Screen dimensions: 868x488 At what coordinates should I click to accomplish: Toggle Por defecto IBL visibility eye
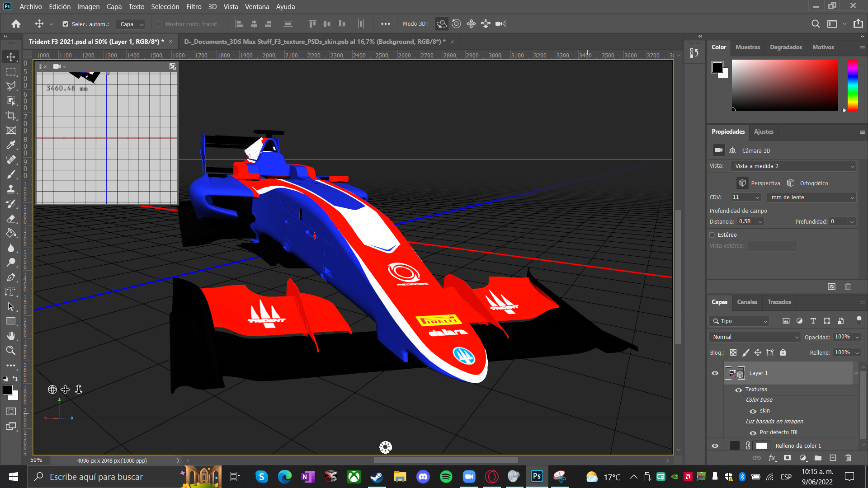click(x=753, y=433)
